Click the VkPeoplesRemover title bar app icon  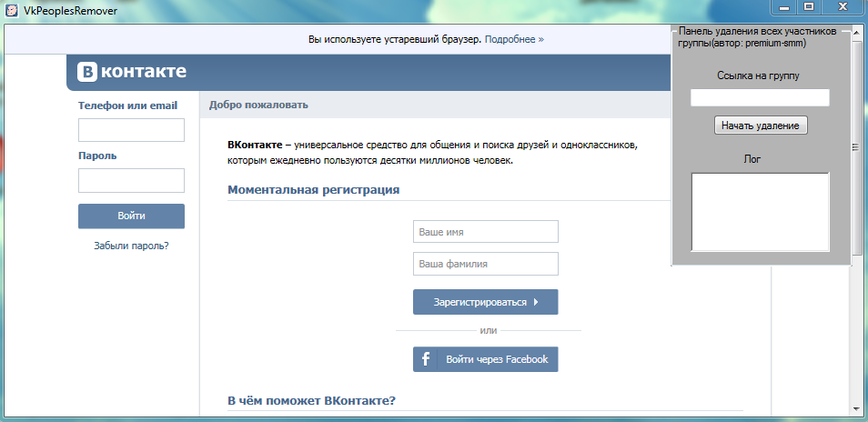click(12, 10)
